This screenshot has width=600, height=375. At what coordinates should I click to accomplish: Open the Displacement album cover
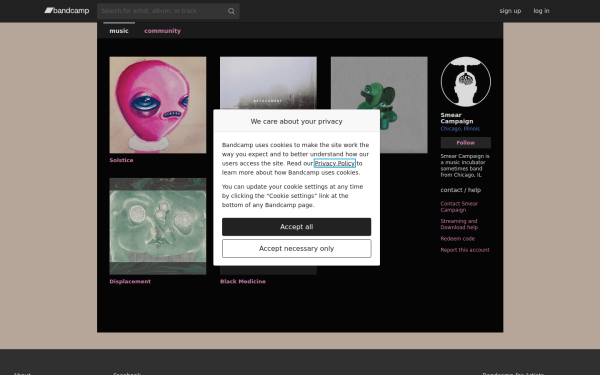pyautogui.click(x=158, y=226)
